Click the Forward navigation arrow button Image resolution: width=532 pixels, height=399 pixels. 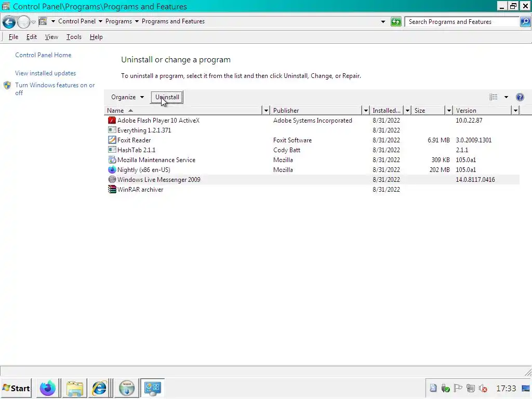coord(23,22)
